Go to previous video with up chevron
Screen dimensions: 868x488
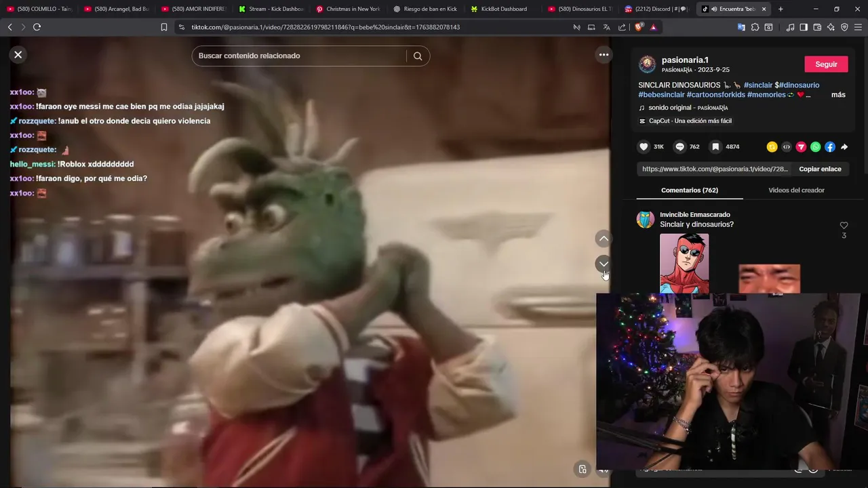(604, 239)
